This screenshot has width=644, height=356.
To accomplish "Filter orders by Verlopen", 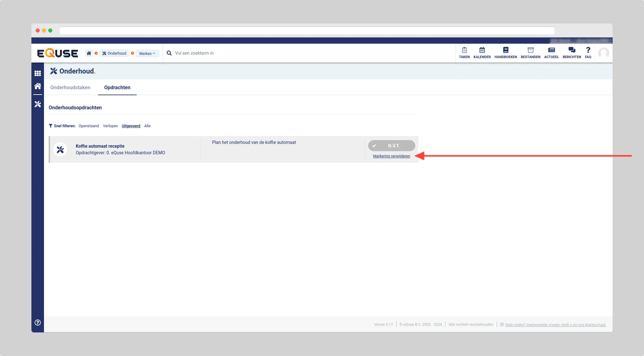I will 110,126.
